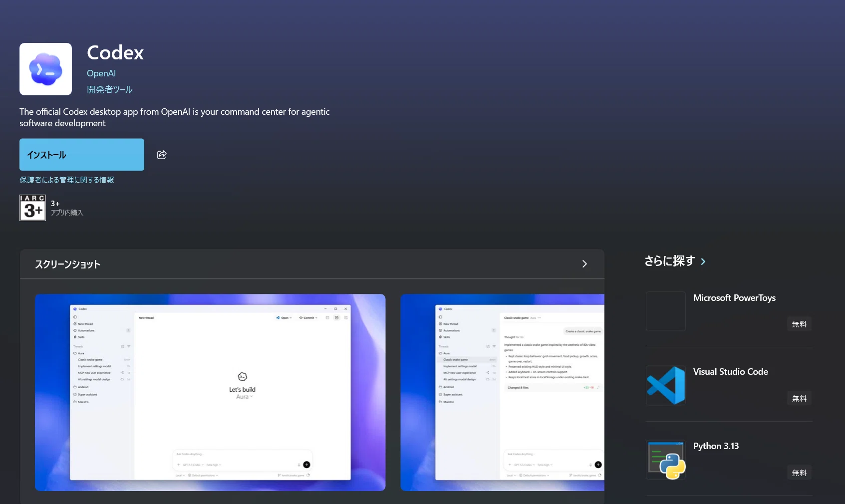This screenshot has height=504, width=845.
Task: Select Python 3.13 title
Action: 716,446
